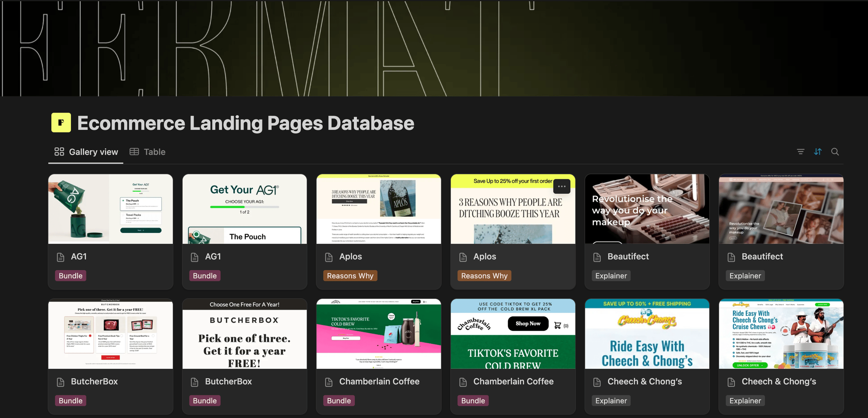Screen dimensions: 868x418
Task: Open the database search magnifier
Action: point(835,152)
